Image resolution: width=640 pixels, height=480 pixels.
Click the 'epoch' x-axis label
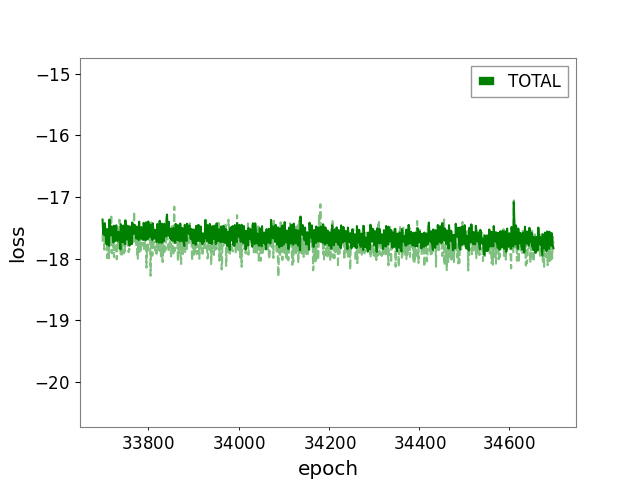point(328,468)
